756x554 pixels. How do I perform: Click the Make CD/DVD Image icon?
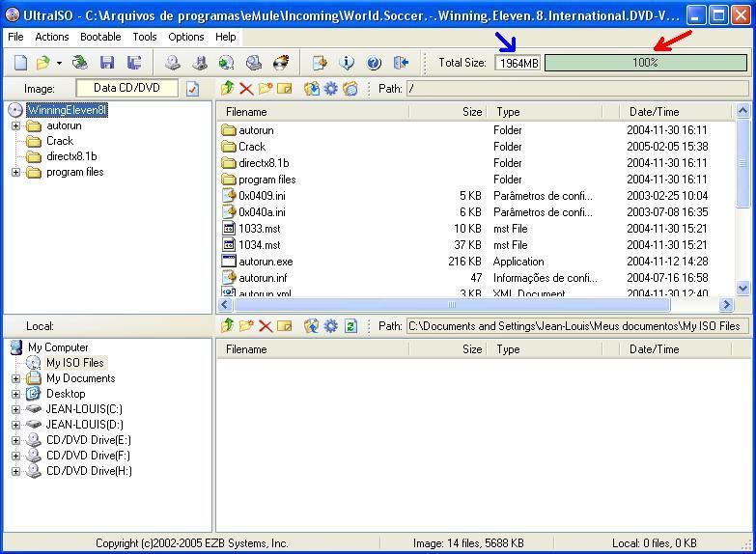tap(173, 63)
